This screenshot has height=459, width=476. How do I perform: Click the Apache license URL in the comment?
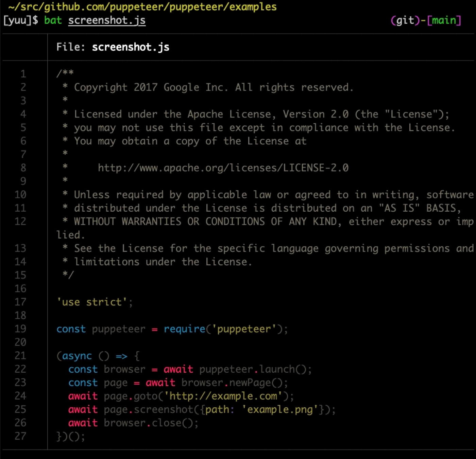[223, 168]
